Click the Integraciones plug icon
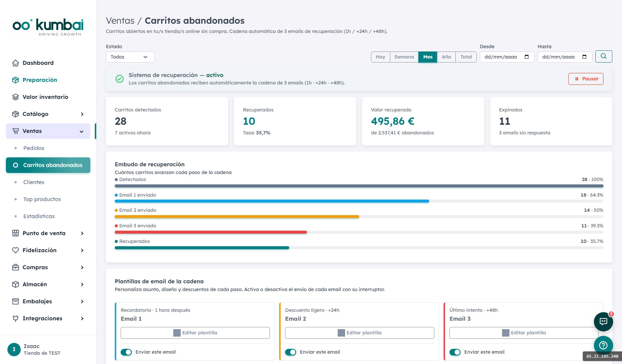This screenshot has height=364, width=622. click(x=16, y=318)
